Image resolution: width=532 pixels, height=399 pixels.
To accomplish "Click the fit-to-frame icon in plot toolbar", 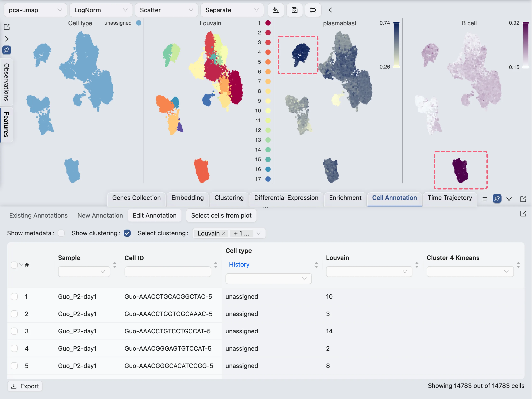I will 313,10.
